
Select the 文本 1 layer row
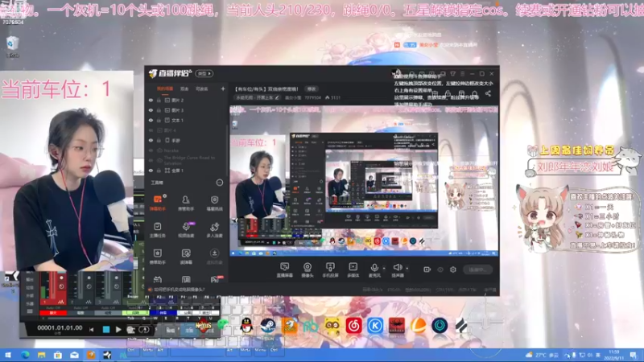tap(187, 120)
